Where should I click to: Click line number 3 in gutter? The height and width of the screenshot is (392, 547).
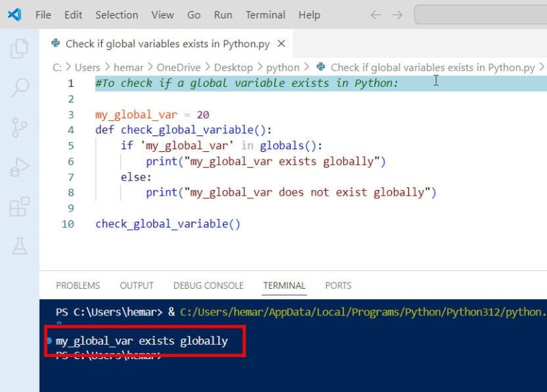(x=71, y=115)
